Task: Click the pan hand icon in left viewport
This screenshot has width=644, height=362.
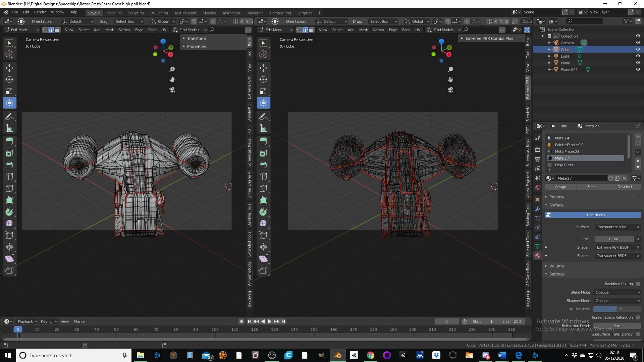Action: [x=172, y=80]
